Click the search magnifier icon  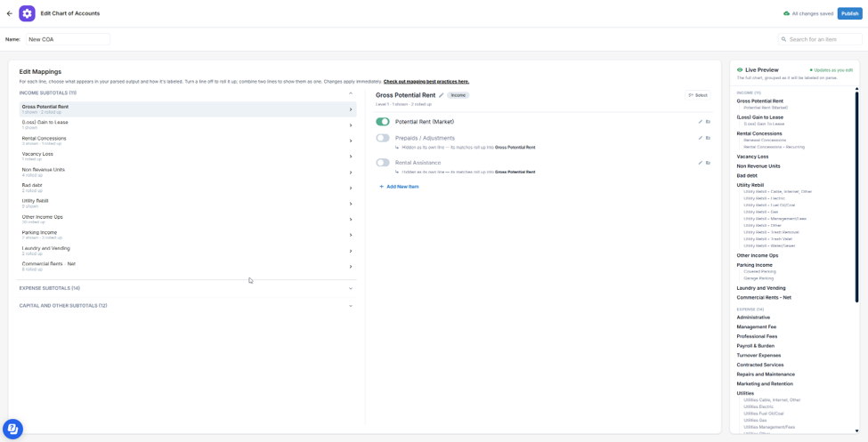click(784, 39)
